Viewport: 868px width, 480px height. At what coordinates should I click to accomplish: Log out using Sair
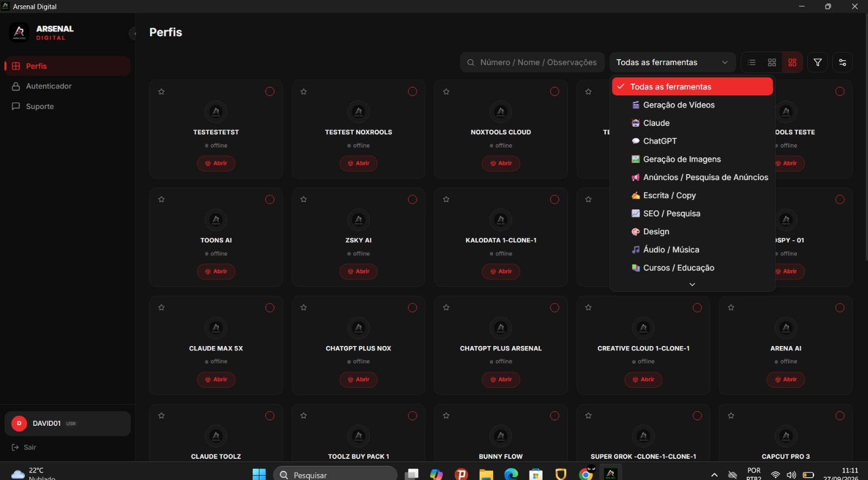(24, 447)
